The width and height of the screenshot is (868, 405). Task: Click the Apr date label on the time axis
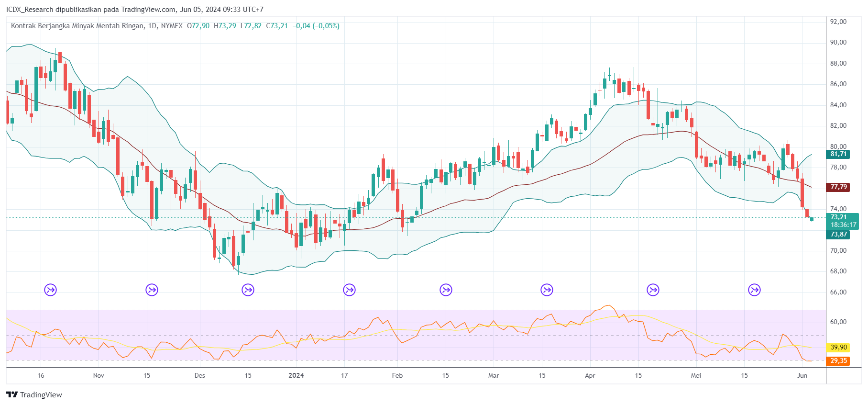point(590,375)
